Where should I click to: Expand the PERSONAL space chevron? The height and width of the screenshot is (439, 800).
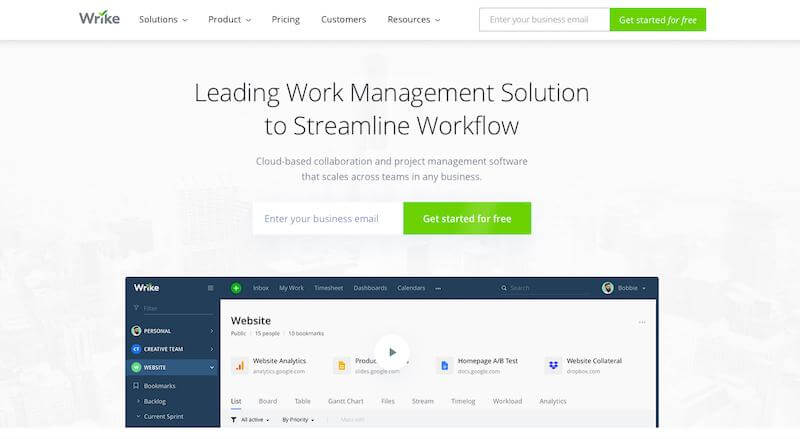[212, 331]
